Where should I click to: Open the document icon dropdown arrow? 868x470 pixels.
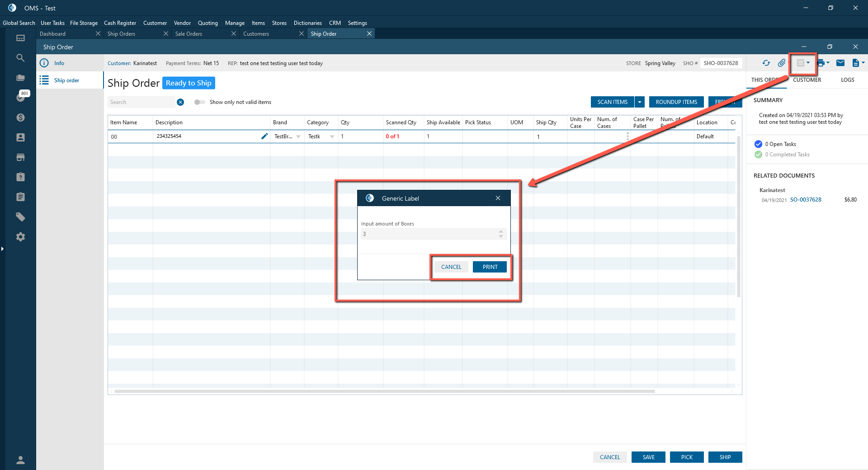coord(863,63)
